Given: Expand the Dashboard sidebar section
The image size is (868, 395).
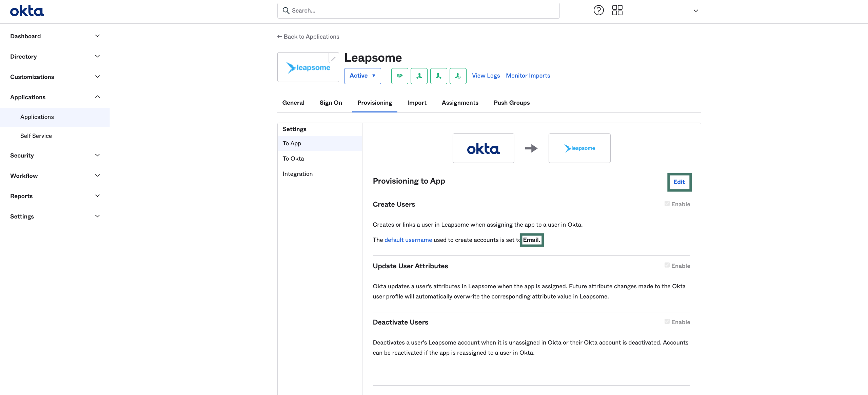Looking at the screenshot, I should coord(97,36).
